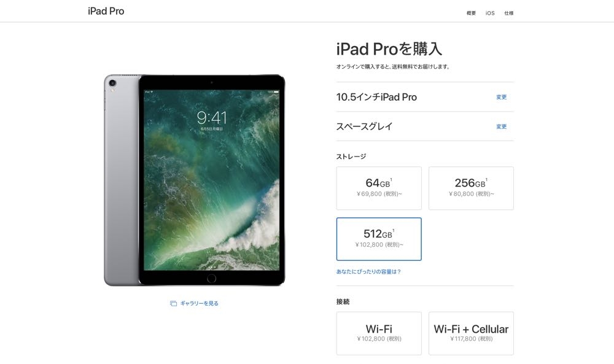
Task: Click the footnote 1 next to 512GB
Action: (394, 231)
